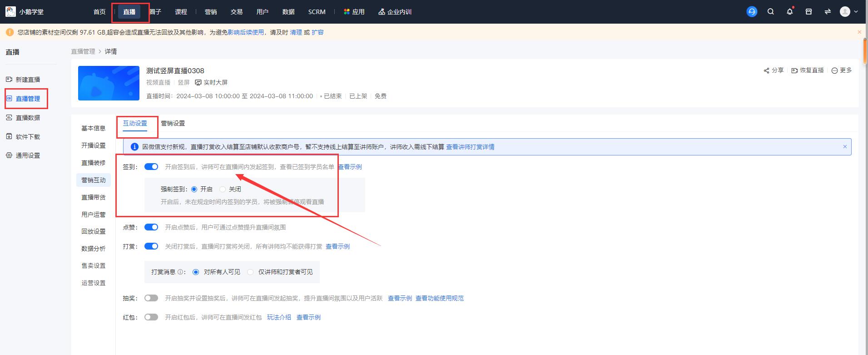Switch to the 营销设置 tab

pos(173,123)
